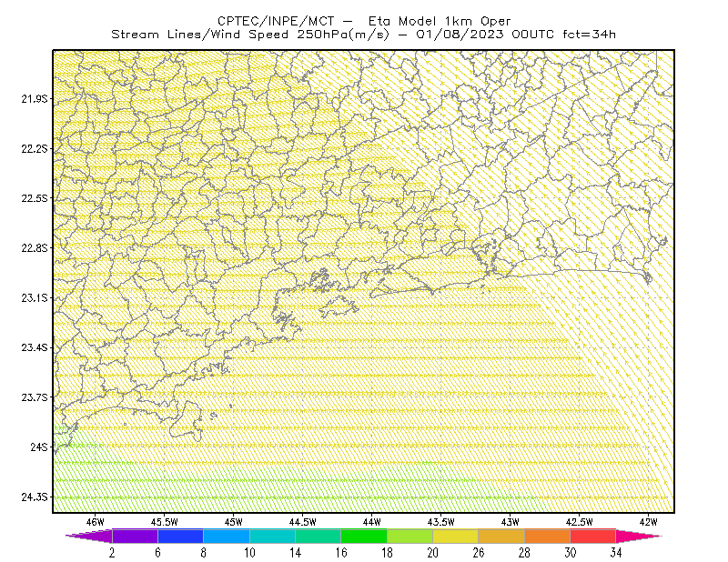
Task: Click the 23.1S latitude axis label
Action: [x=34, y=298]
